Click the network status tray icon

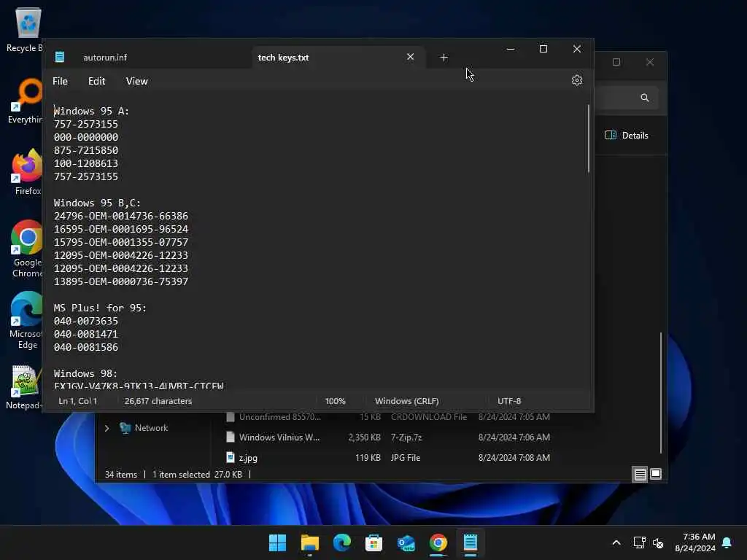click(639, 542)
